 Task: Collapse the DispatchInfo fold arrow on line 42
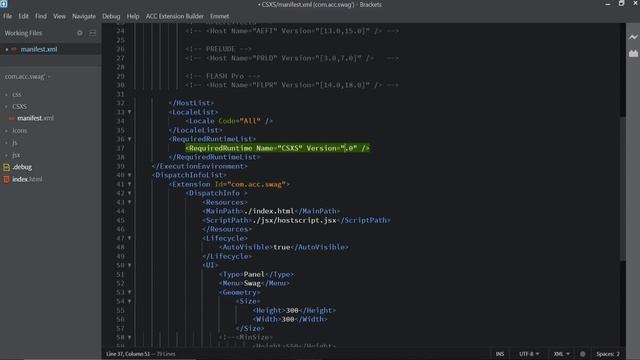[129, 193]
